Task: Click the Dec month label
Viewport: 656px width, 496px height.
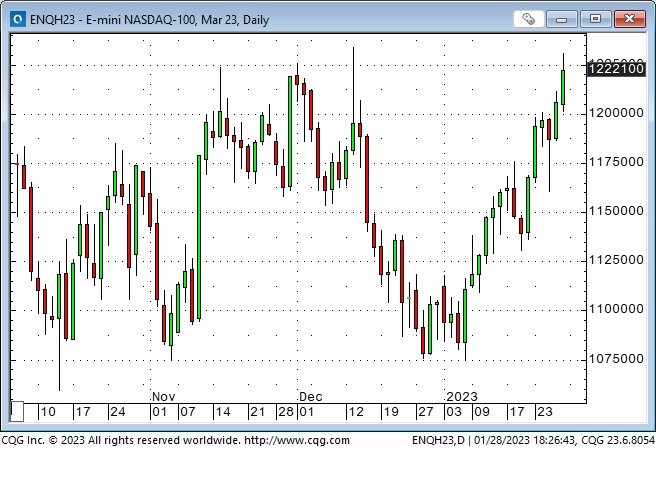Action: coord(311,396)
